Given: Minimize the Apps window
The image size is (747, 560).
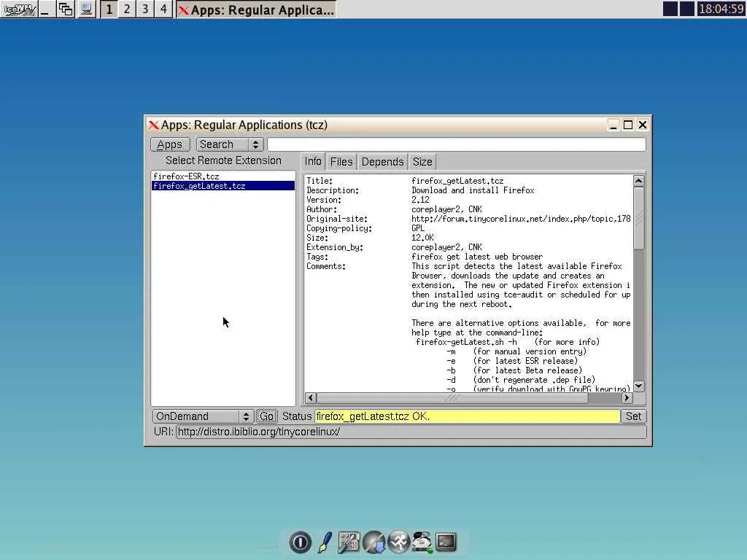Looking at the screenshot, I should [x=614, y=125].
